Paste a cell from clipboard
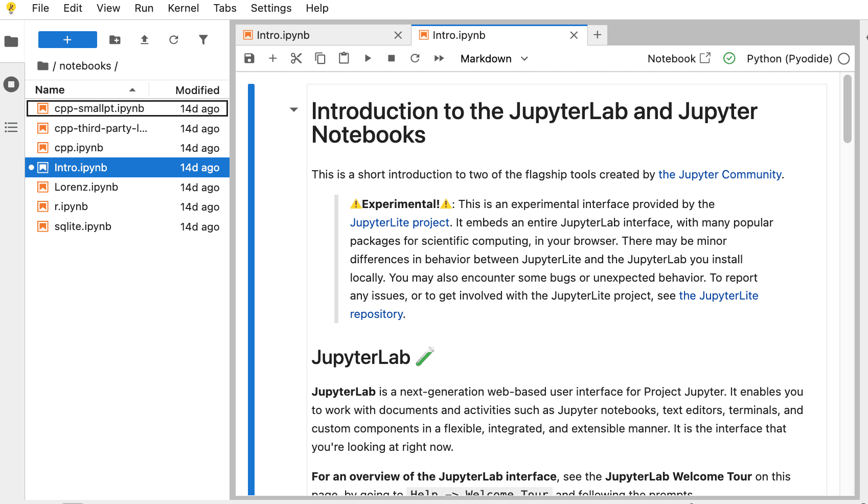 [x=344, y=58]
